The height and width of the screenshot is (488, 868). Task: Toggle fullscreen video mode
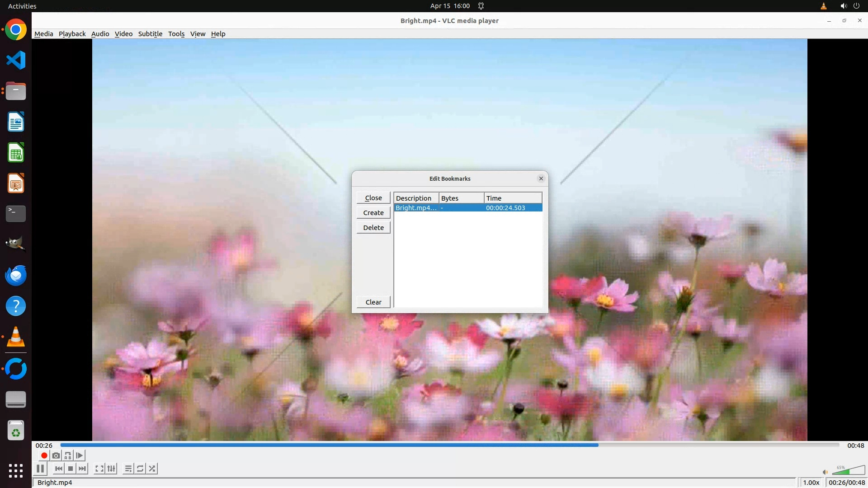click(x=99, y=469)
